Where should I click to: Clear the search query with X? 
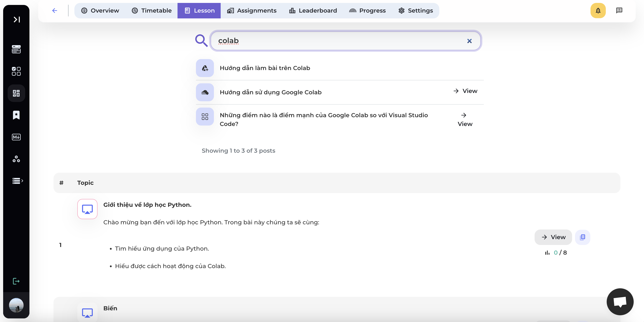469,41
